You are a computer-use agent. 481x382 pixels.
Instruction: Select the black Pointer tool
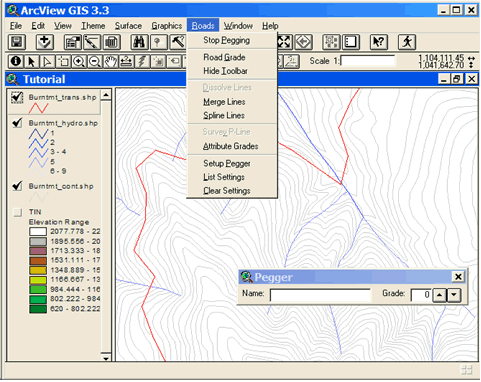coord(32,62)
